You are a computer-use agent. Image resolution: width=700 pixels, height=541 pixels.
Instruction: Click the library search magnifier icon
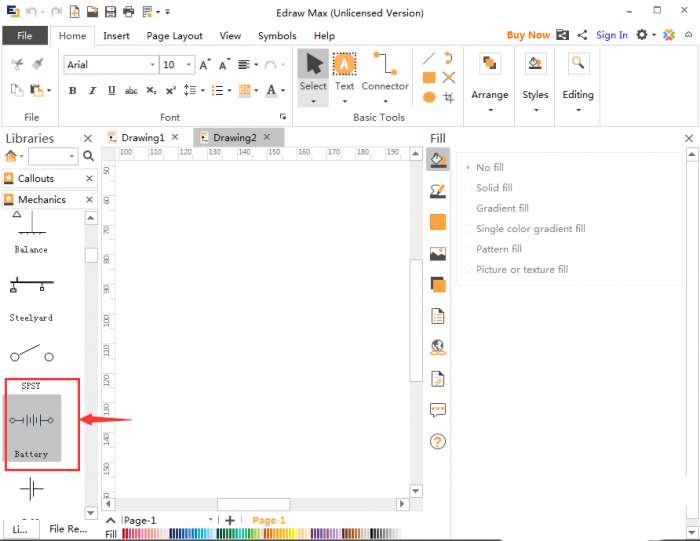pos(88,157)
